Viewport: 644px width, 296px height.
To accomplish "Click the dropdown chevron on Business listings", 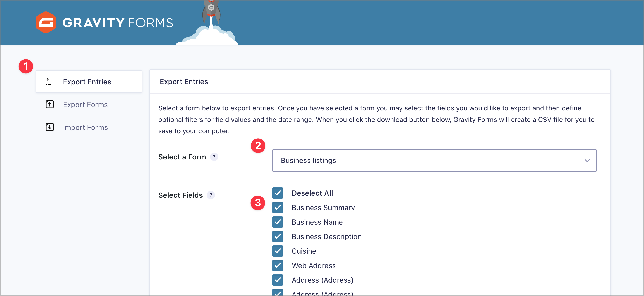I will (587, 160).
